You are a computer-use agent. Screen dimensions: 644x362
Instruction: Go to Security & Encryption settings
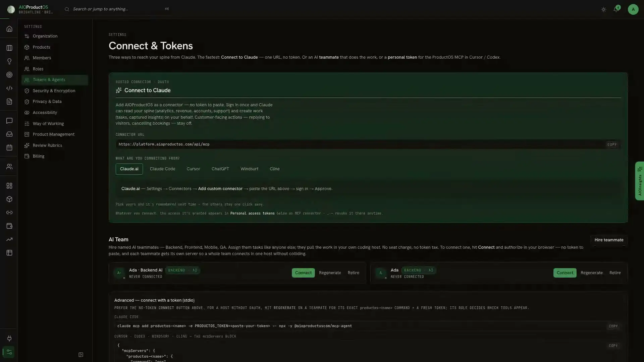click(x=55, y=91)
